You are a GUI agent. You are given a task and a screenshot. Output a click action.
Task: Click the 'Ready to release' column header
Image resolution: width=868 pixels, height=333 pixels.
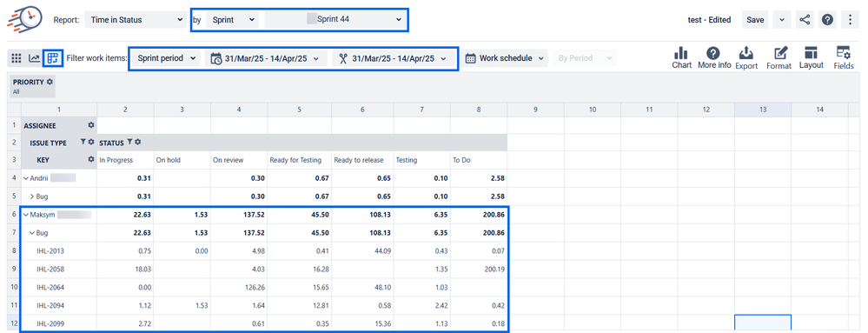click(x=363, y=160)
